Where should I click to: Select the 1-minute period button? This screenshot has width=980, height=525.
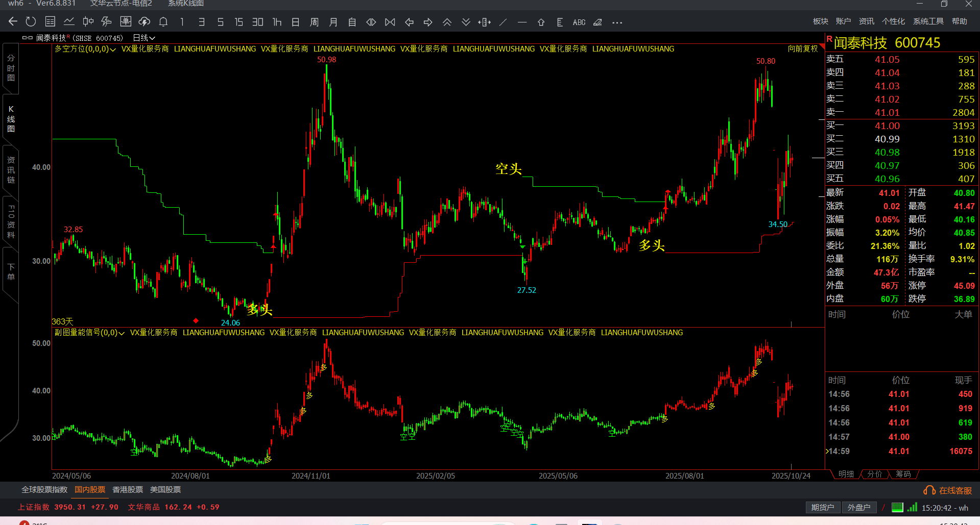point(182,22)
